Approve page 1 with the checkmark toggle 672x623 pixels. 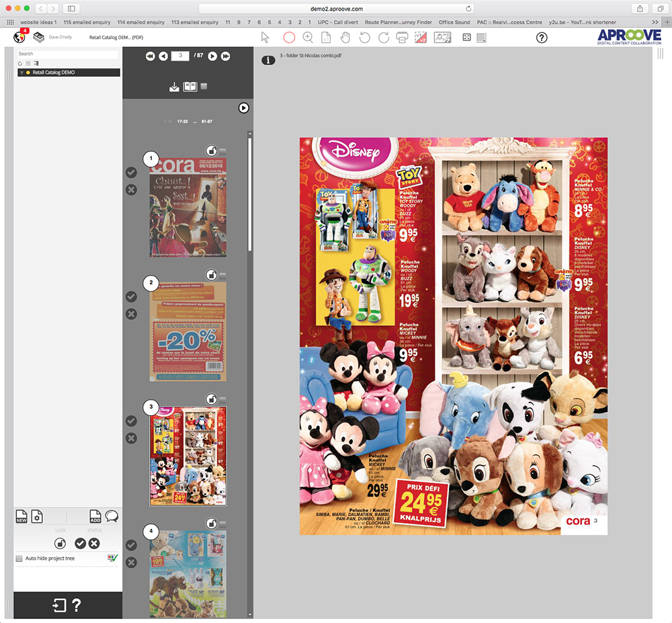[132, 173]
